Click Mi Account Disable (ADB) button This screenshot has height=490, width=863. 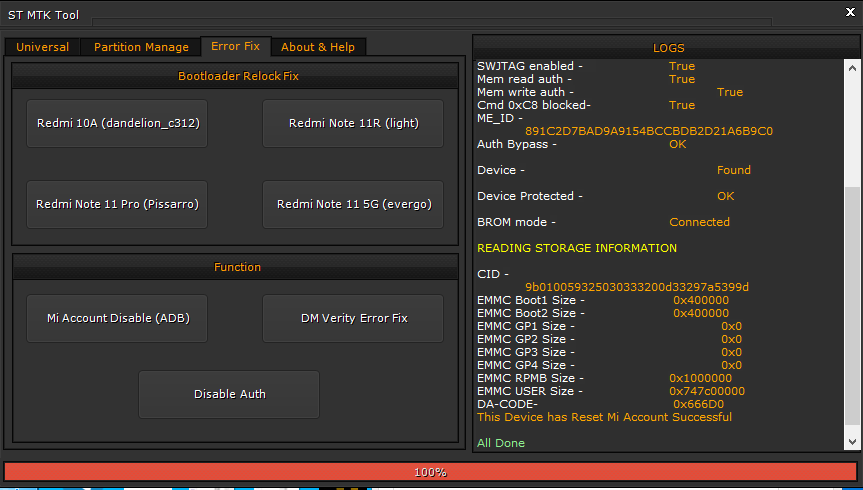(x=117, y=319)
